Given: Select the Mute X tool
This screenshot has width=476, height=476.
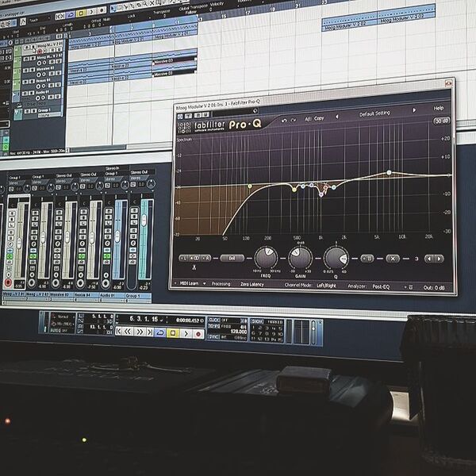Looking at the screenshot, I should click(x=152, y=2).
